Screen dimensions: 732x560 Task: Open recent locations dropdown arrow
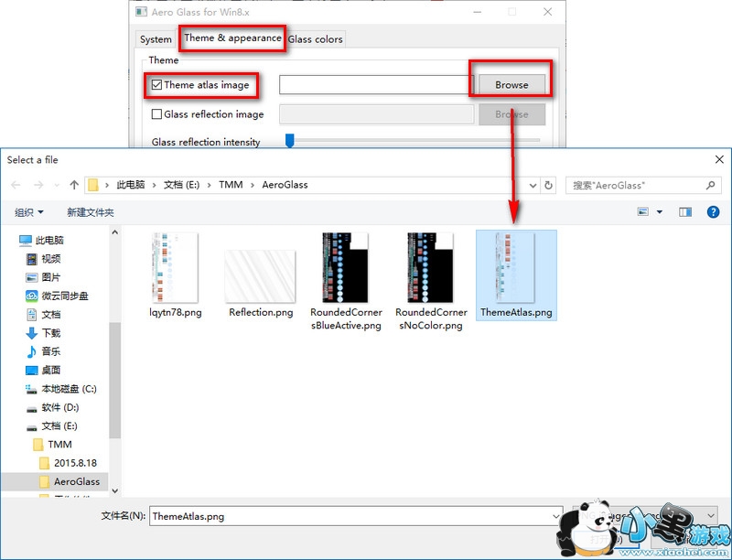[57, 185]
